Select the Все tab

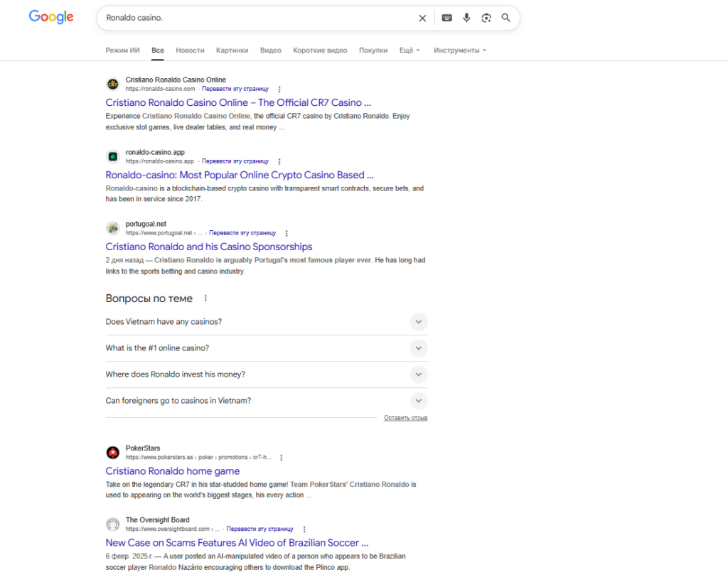pos(158,50)
